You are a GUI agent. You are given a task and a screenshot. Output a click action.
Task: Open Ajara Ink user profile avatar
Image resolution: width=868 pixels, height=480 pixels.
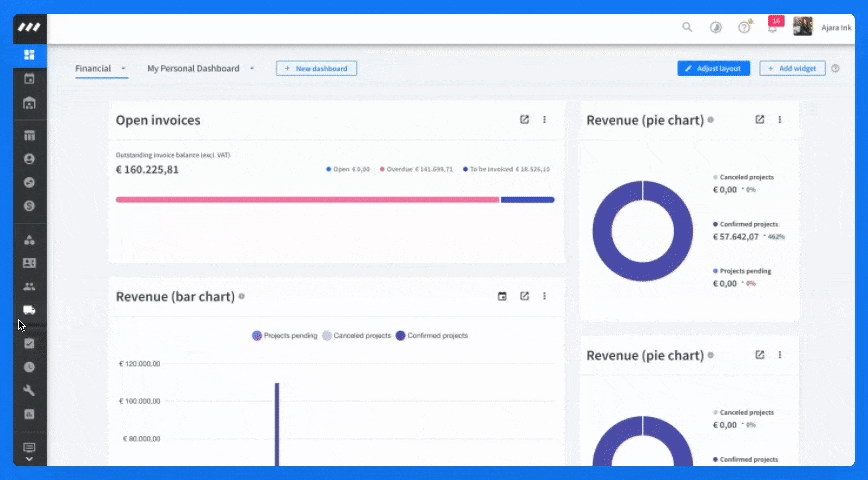803,26
